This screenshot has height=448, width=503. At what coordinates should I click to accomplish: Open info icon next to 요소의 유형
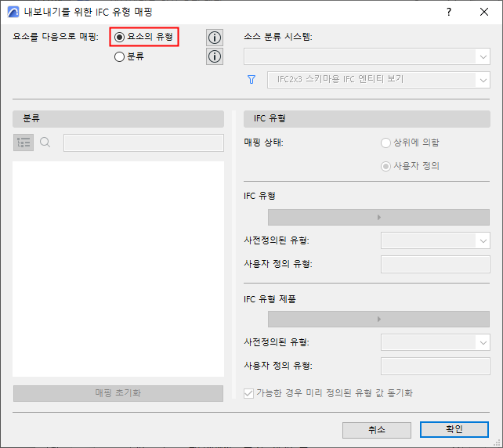click(x=215, y=38)
